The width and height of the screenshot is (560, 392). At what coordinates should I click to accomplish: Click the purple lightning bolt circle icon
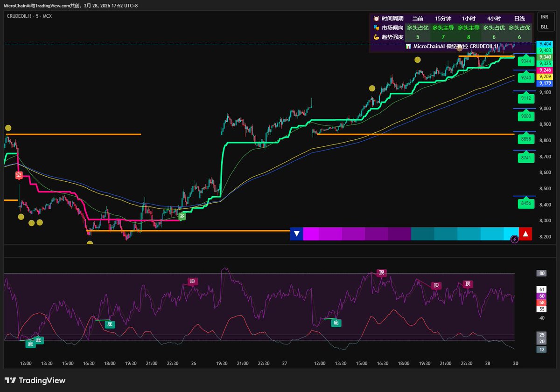pos(514,239)
